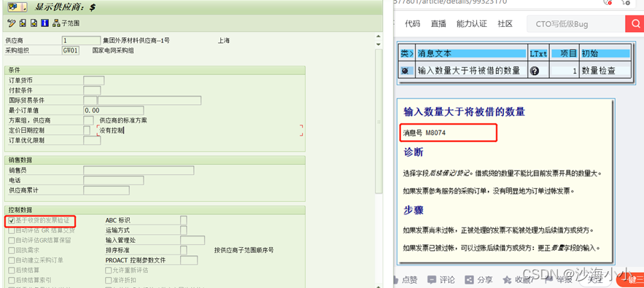
Task: Open 能力认证 menu in CSDN navigation
Action: [471, 24]
